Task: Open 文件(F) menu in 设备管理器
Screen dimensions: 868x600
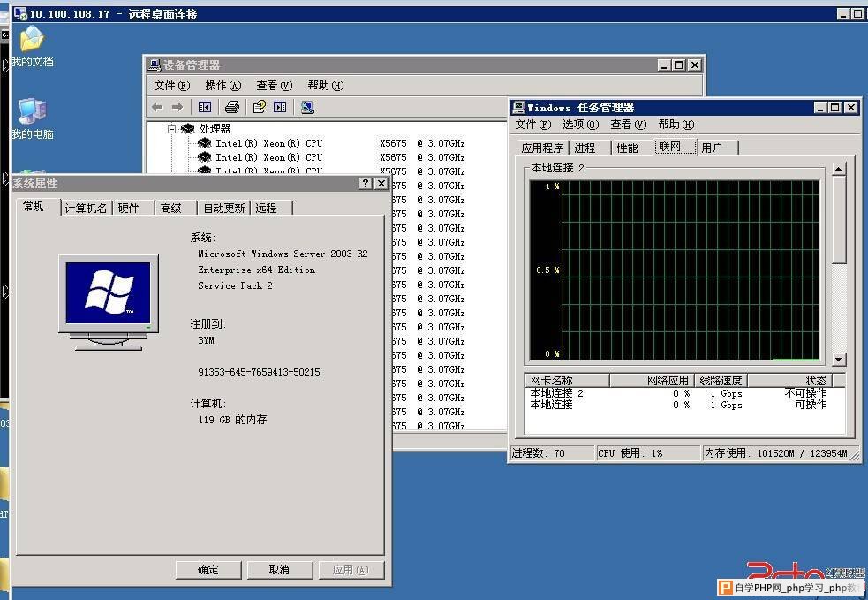Action: point(171,86)
